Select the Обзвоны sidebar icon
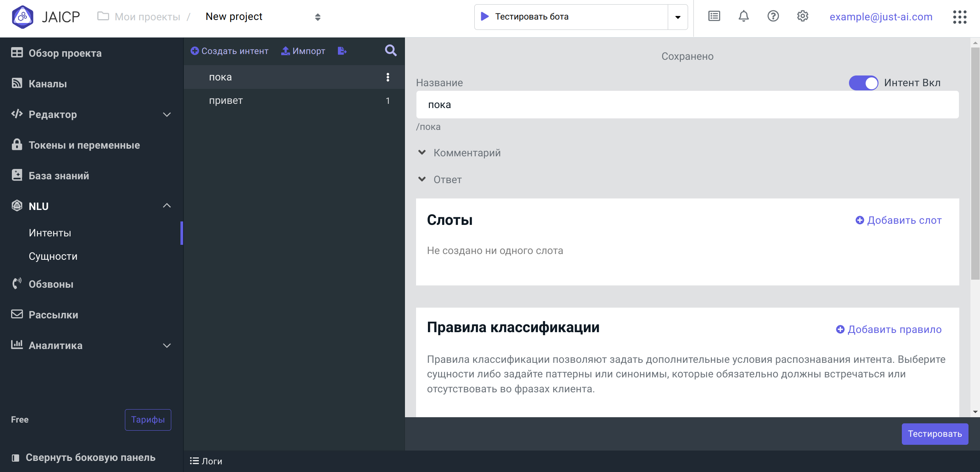980x472 pixels. [17, 284]
